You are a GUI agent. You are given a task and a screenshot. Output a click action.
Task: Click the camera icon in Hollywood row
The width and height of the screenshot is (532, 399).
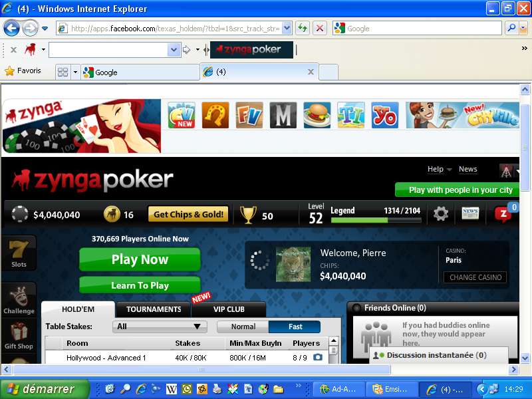[318, 358]
